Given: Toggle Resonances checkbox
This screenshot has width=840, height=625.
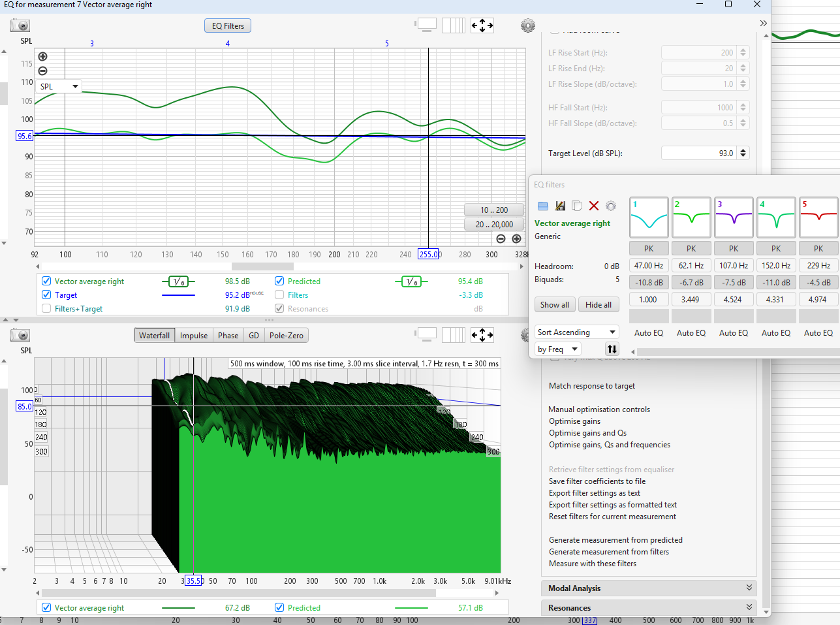Looking at the screenshot, I should pyautogui.click(x=279, y=308).
